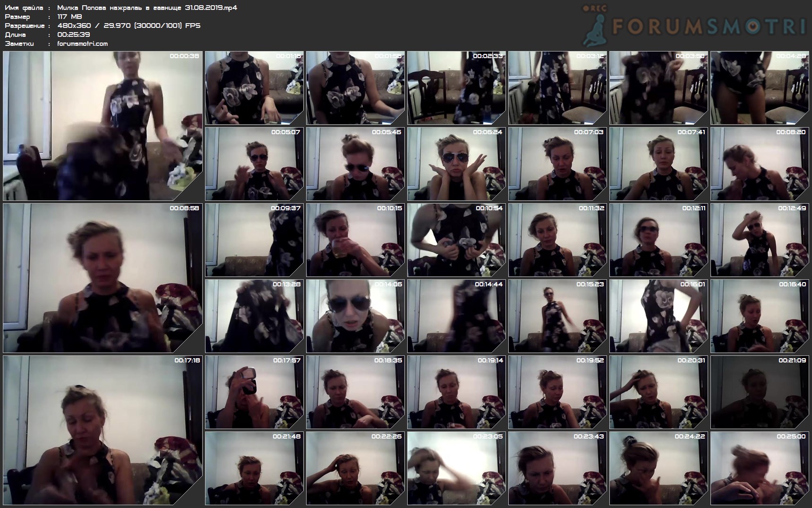Image resolution: width=812 pixels, height=508 pixels.
Task: Open the thumbnail at 00:07:41
Action: [658, 164]
